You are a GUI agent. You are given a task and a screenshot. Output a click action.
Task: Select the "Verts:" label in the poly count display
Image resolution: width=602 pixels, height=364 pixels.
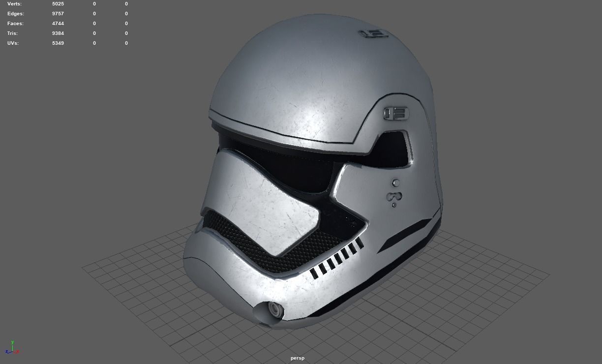(x=14, y=4)
